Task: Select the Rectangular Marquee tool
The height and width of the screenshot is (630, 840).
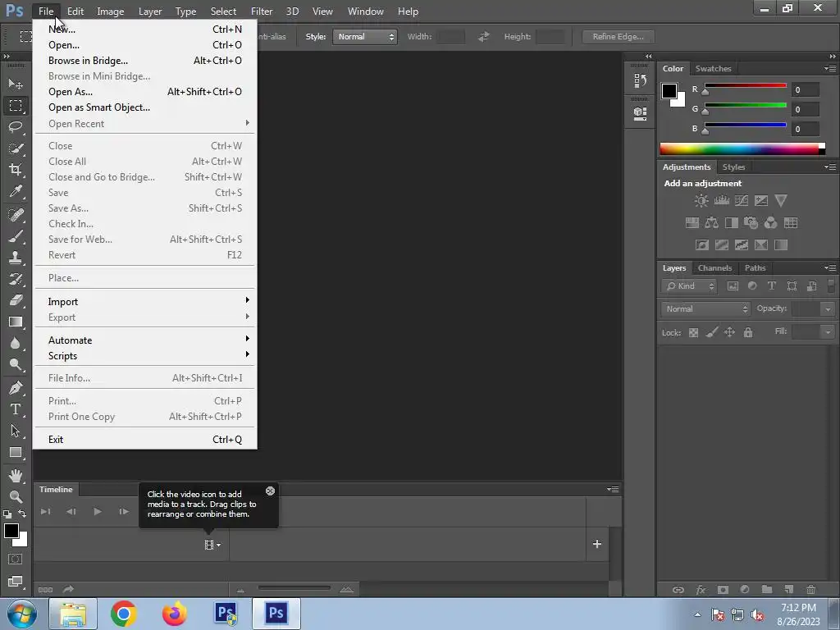Action: (16, 106)
